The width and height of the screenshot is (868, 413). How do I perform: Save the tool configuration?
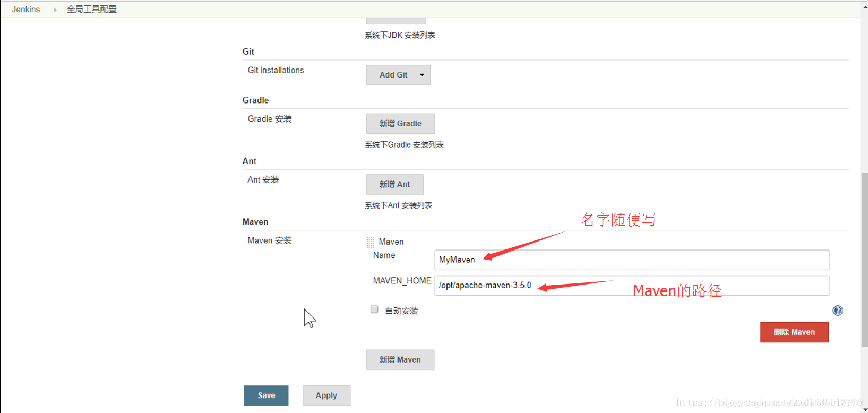(266, 395)
